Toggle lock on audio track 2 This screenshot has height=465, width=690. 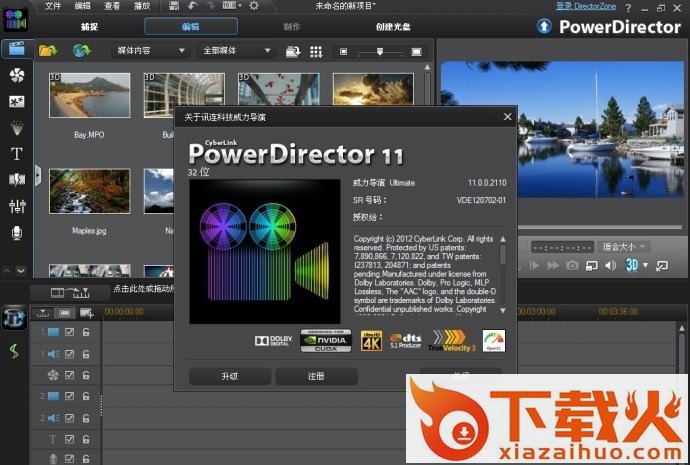coord(86,418)
